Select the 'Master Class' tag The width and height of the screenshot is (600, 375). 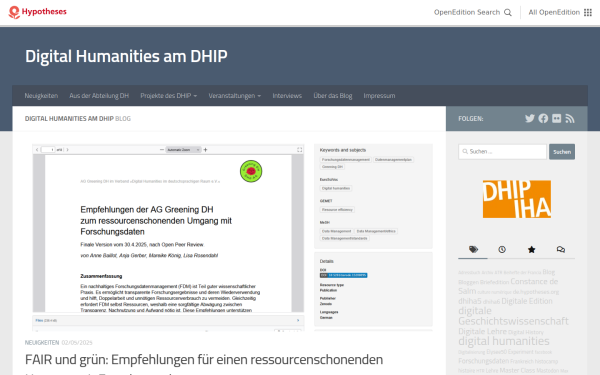click(517, 370)
